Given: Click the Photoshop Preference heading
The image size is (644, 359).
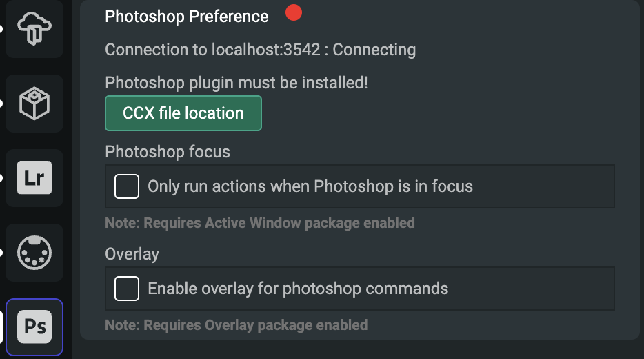Looking at the screenshot, I should click(187, 17).
